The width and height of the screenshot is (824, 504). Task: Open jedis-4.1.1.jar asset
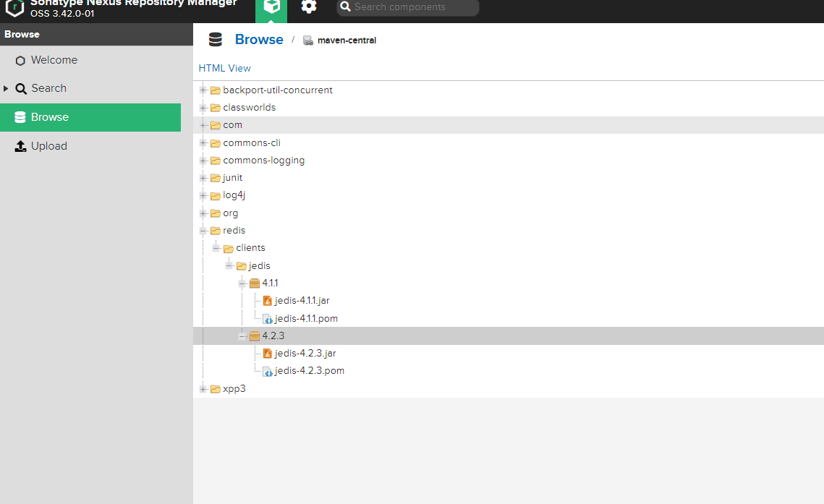[302, 300]
